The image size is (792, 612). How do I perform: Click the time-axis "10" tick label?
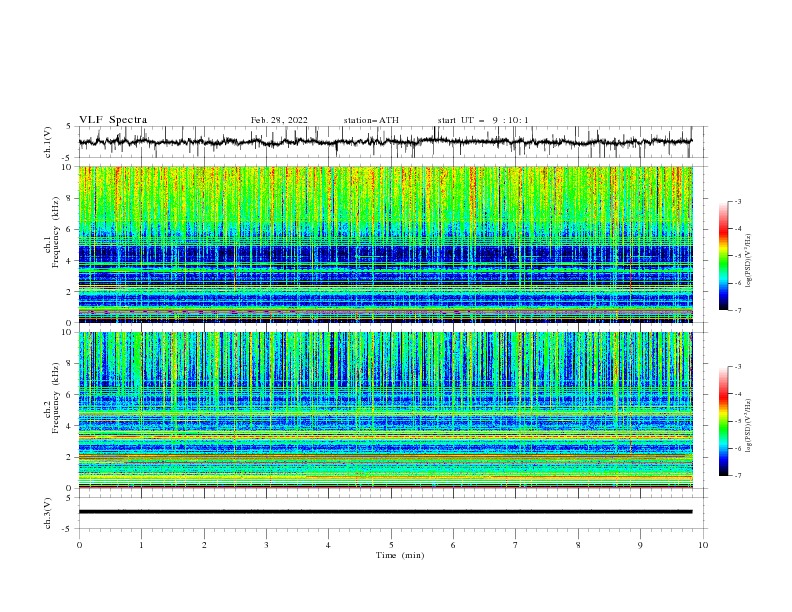click(x=703, y=545)
